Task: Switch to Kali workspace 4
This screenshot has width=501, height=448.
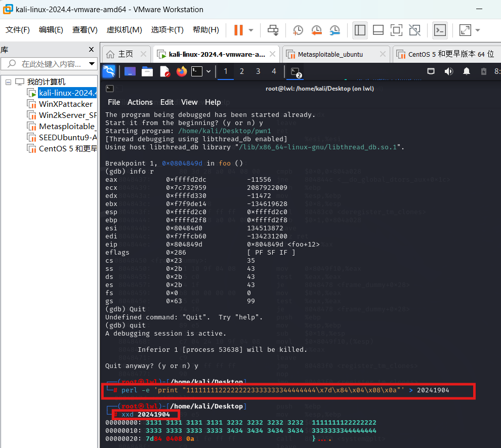Action: (274, 71)
